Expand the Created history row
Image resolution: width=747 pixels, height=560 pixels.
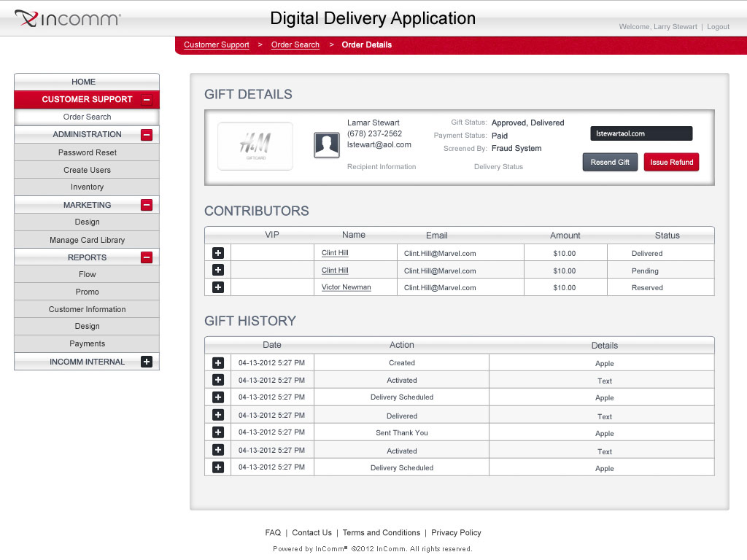tap(218, 363)
